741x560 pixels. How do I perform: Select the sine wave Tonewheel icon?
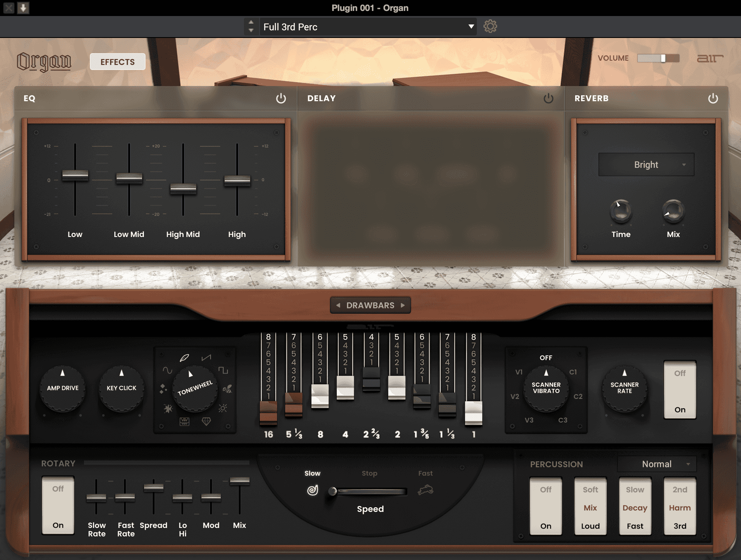pyautogui.click(x=168, y=370)
